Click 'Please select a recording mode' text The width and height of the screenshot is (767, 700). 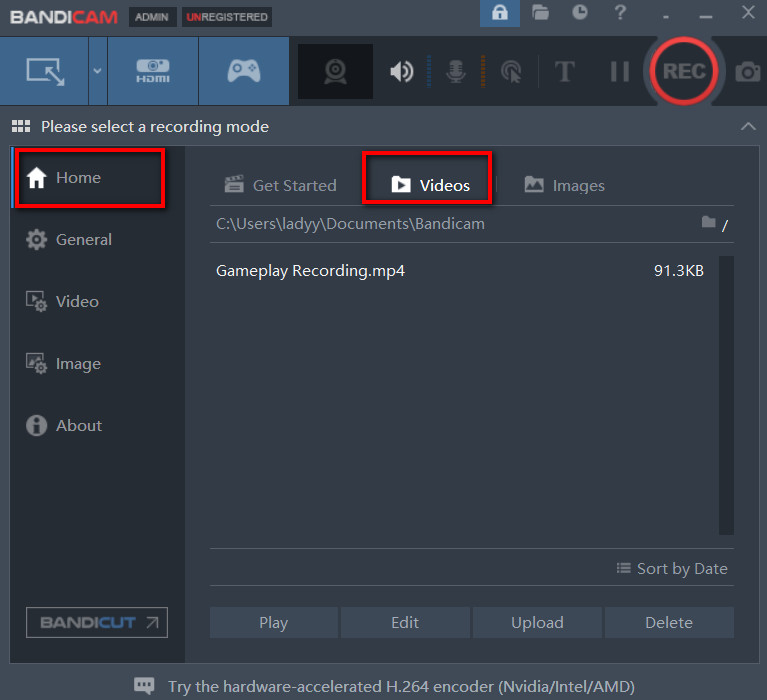[155, 127]
